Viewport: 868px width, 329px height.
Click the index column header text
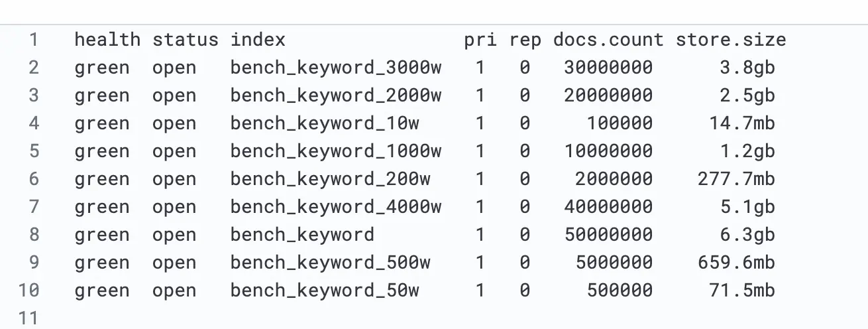258,40
